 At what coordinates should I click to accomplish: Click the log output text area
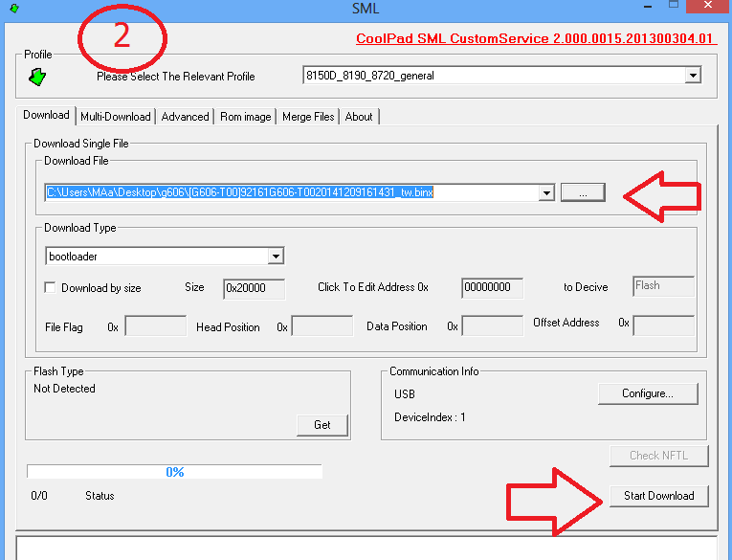pos(366,548)
